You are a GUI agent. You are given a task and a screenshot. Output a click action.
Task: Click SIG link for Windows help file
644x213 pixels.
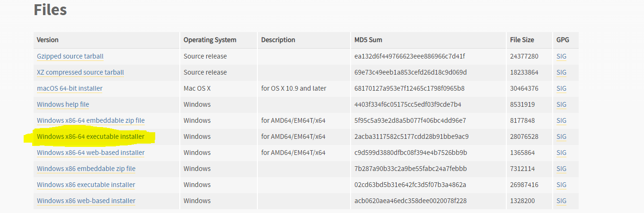coord(561,104)
